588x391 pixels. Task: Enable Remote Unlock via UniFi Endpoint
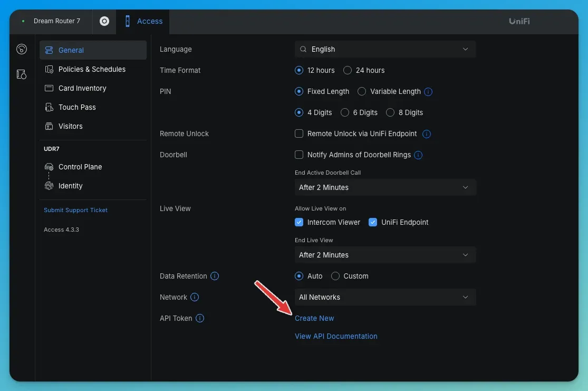pyautogui.click(x=299, y=133)
